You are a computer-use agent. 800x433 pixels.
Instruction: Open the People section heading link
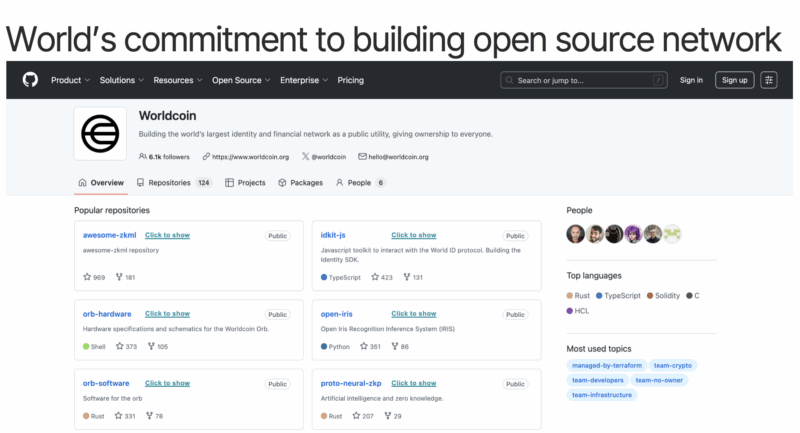(x=579, y=210)
